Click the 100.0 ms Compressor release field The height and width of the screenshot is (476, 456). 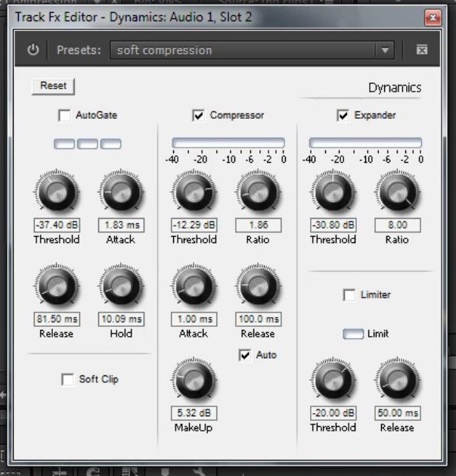click(259, 319)
